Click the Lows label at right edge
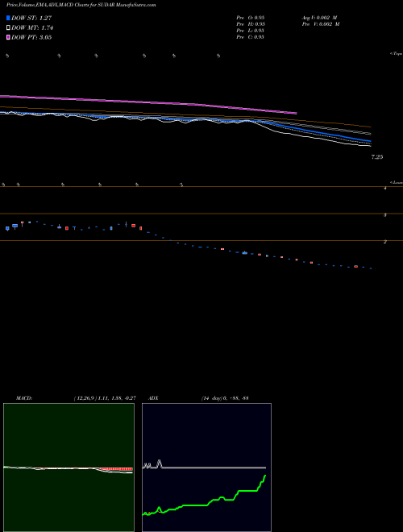This screenshot has width=403, height=532. tap(397, 182)
